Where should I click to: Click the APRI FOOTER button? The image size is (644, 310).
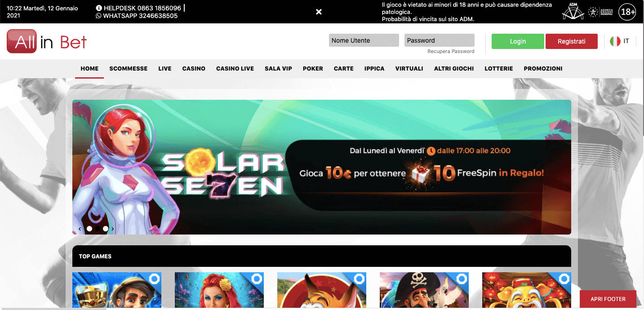click(x=608, y=299)
